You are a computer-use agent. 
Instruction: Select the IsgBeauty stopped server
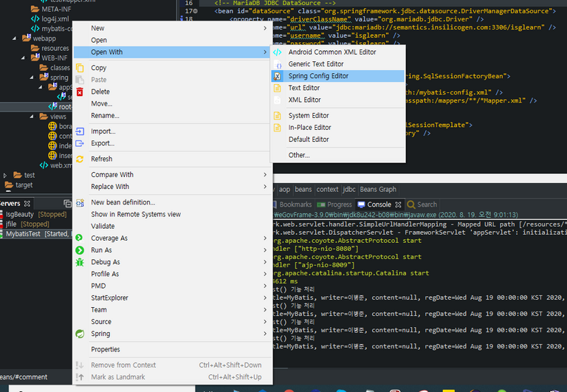coord(36,214)
